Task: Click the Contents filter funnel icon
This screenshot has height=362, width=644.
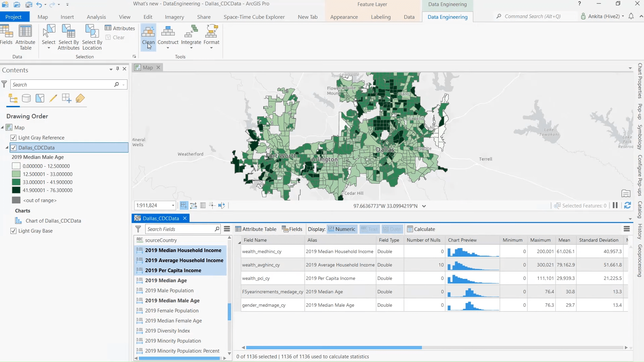Action: click(x=4, y=84)
